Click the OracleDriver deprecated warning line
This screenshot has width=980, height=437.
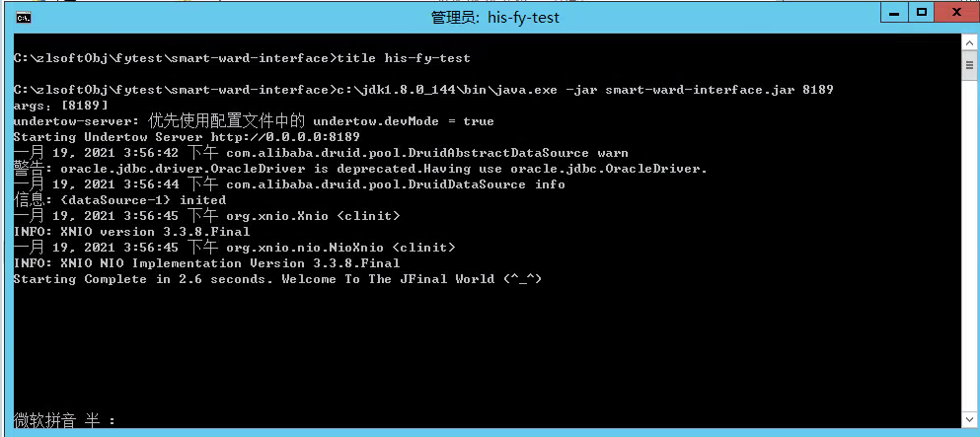click(360, 169)
